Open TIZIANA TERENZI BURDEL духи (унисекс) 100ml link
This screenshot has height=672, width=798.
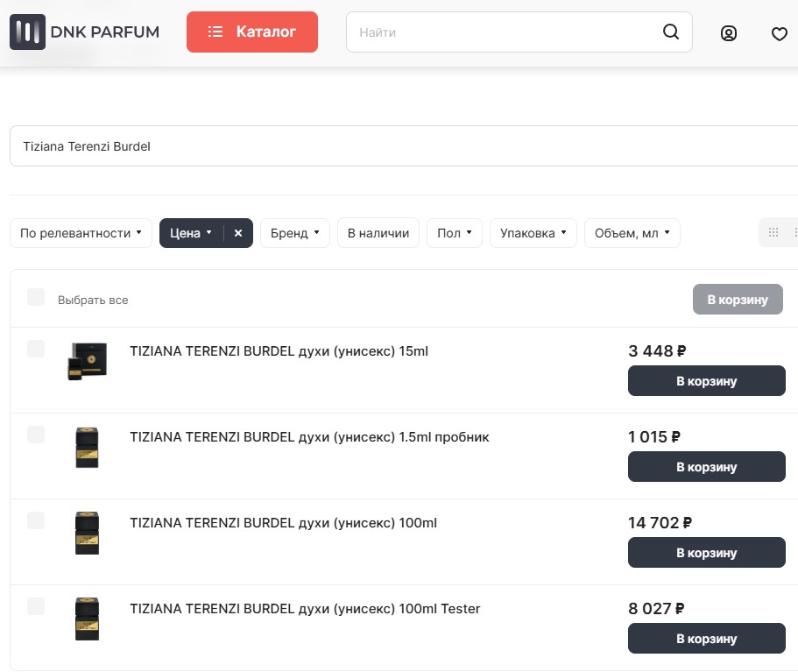[284, 523]
